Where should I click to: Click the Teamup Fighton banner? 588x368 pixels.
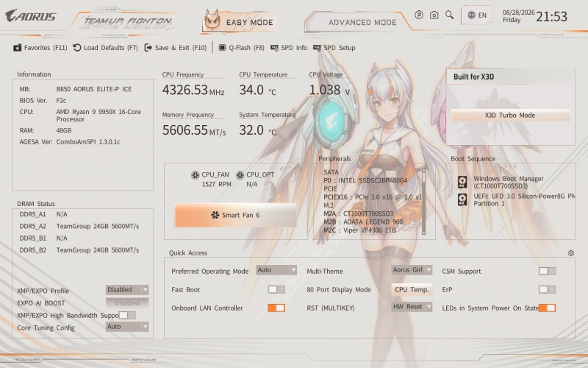127,22
